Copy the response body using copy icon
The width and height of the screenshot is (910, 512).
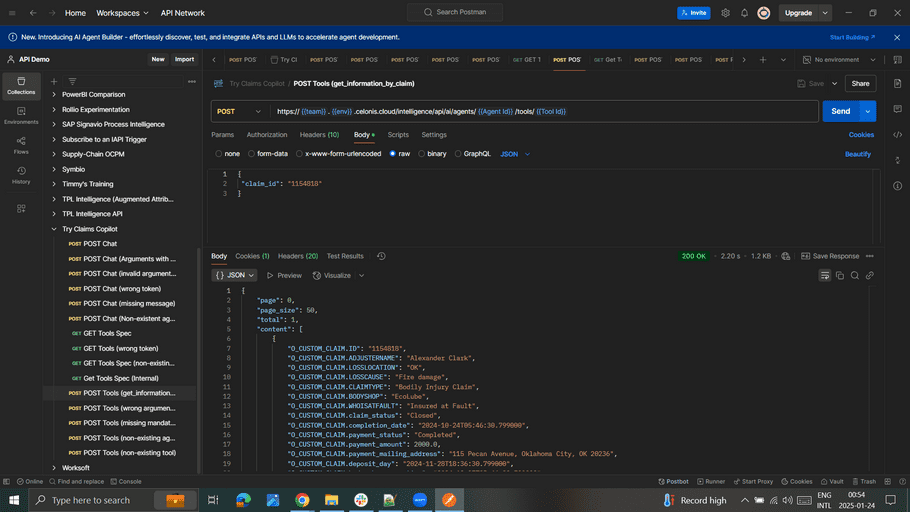pyautogui.click(x=840, y=275)
